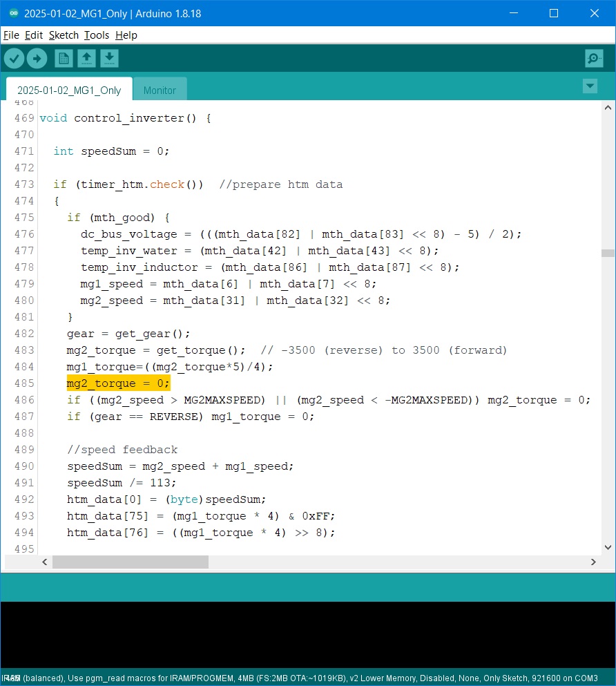Open the File menu
Viewport: 616px width, 686px height.
click(11, 35)
